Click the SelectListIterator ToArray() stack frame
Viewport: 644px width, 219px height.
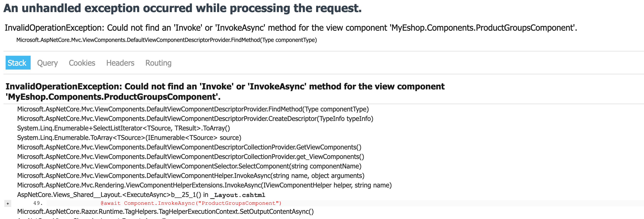[123, 128]
